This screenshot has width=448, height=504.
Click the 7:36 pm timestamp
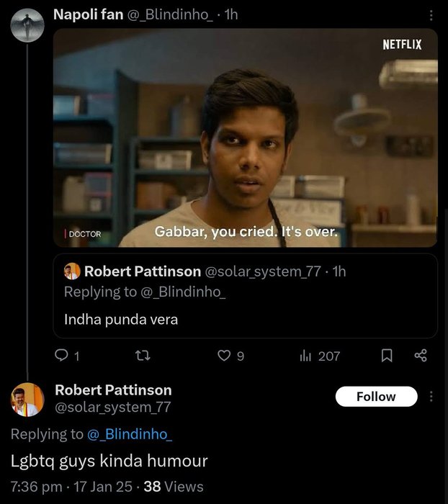tap(36, 487)
